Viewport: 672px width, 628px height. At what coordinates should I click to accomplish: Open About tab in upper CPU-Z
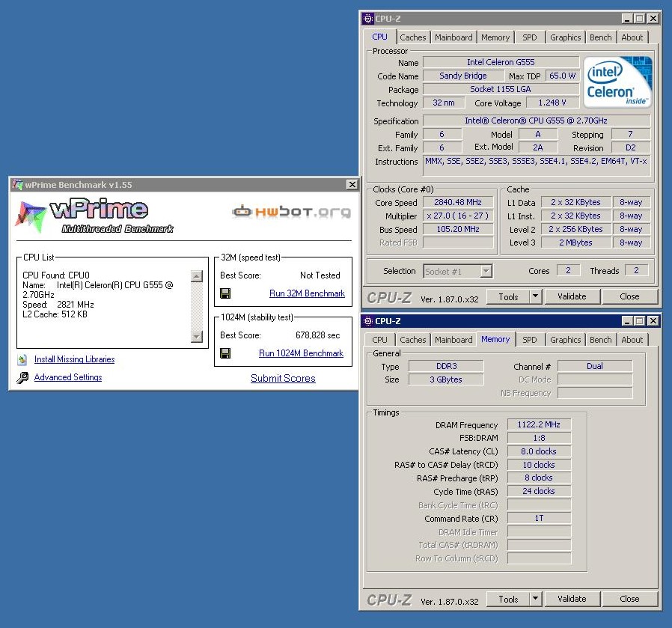[x=632, y=37]
